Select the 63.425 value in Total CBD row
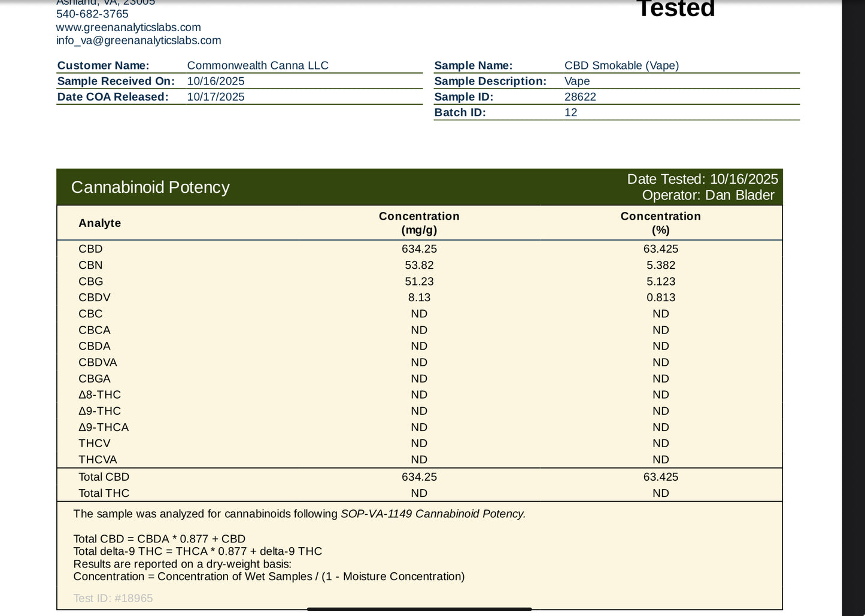Viewport: 865px width, 616px height. coord(660,477)
